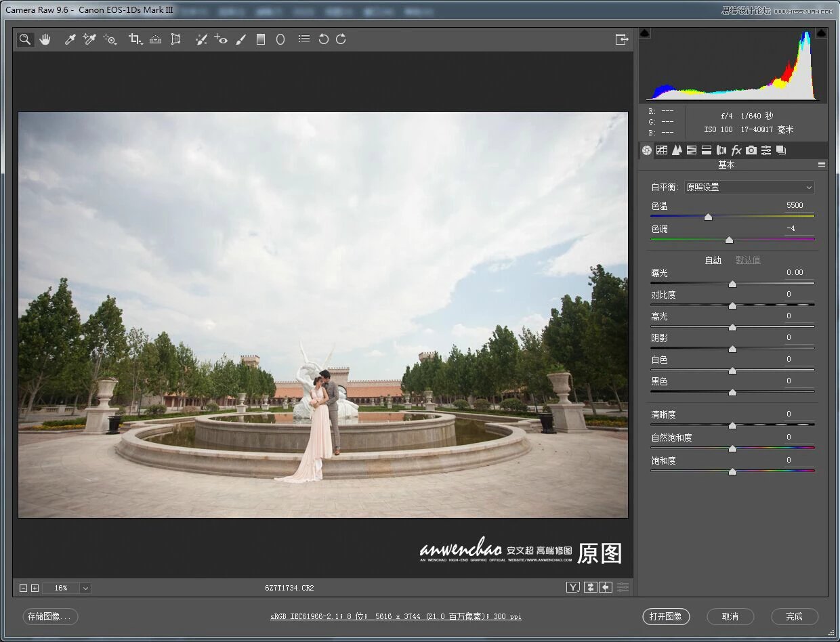This screenshot has width=840, height=642.
Task: Rotate image 90 degrees clockwise
Action: (341, 39)
